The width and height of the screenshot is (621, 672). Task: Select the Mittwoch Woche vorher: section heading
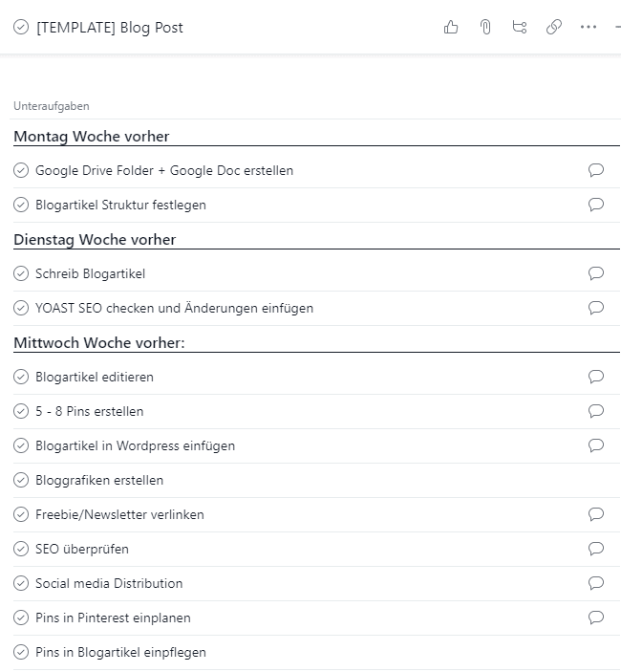coord(99,343)
